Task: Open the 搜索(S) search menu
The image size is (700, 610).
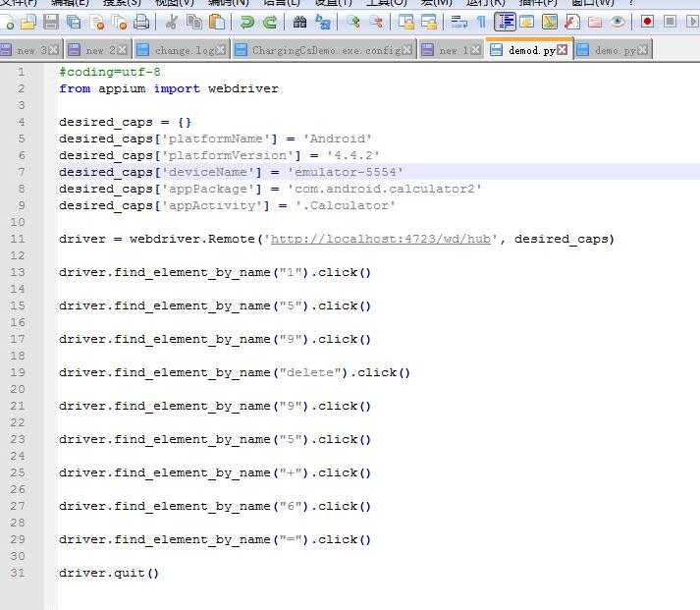Action: 122,3
